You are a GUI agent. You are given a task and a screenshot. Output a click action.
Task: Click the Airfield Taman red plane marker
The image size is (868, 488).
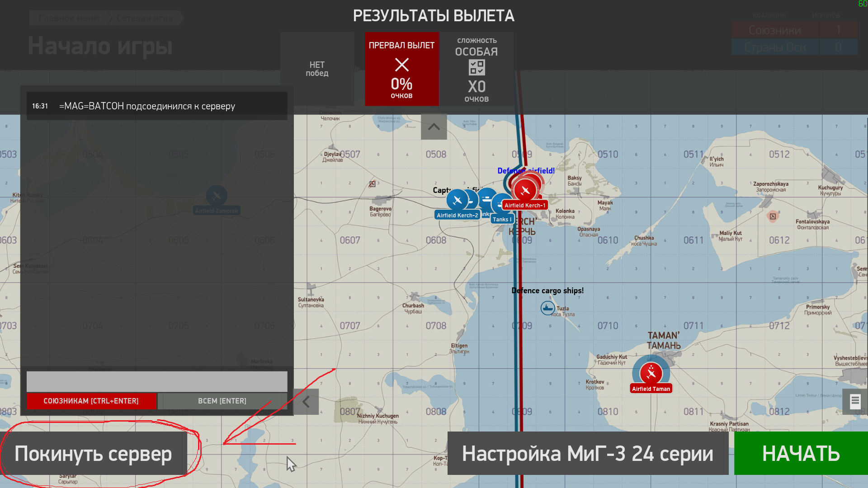tap(651, 373)
